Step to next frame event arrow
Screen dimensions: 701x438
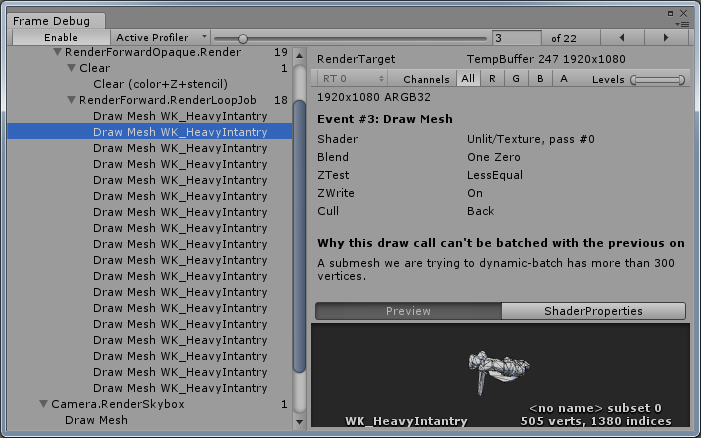tap(664, 37)
